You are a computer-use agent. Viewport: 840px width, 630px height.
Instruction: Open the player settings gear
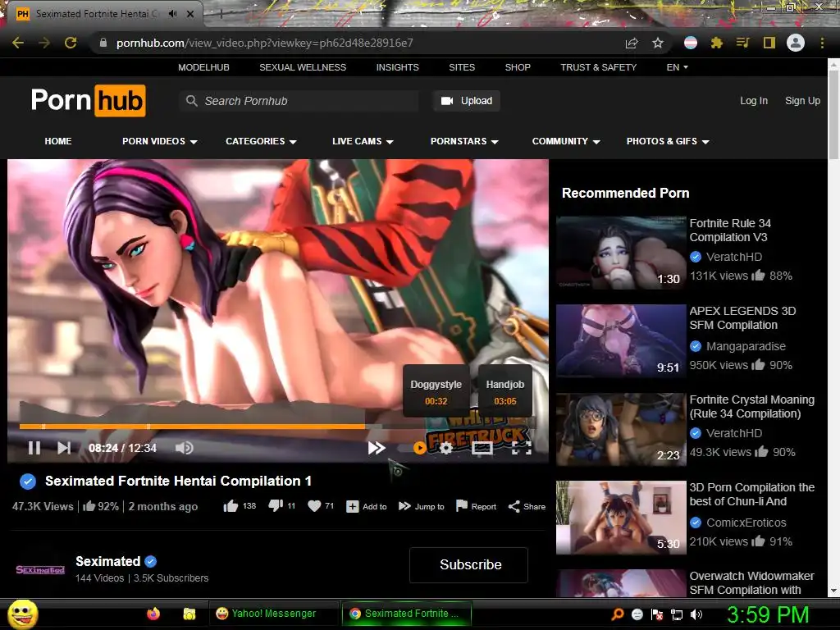coord(445,448)
